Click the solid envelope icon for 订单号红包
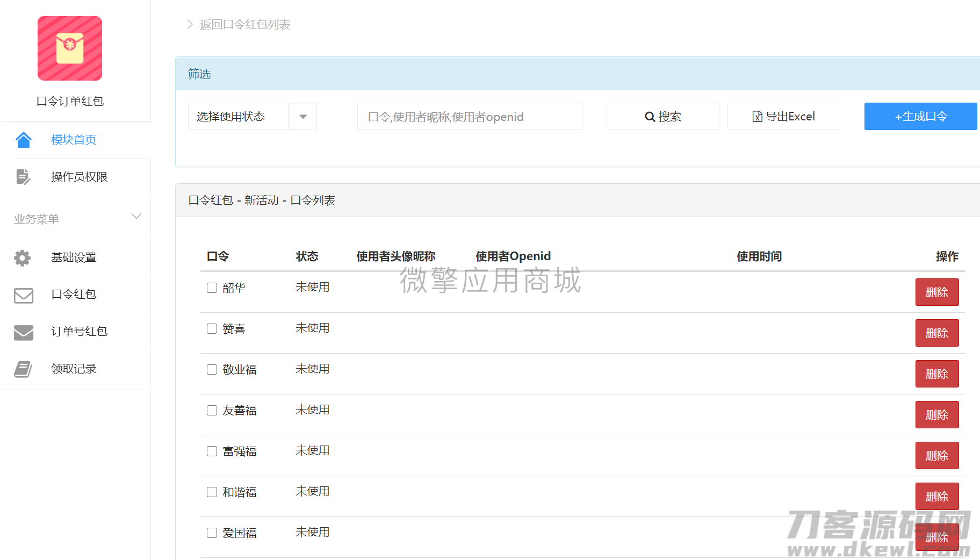Screen dimensions: 980x560 24,332
